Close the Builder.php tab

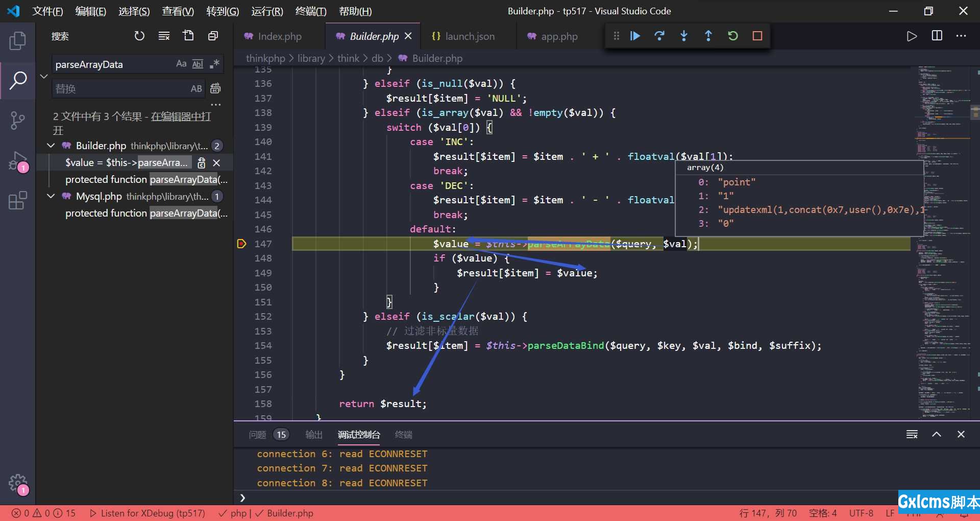(x=408, y=36)
